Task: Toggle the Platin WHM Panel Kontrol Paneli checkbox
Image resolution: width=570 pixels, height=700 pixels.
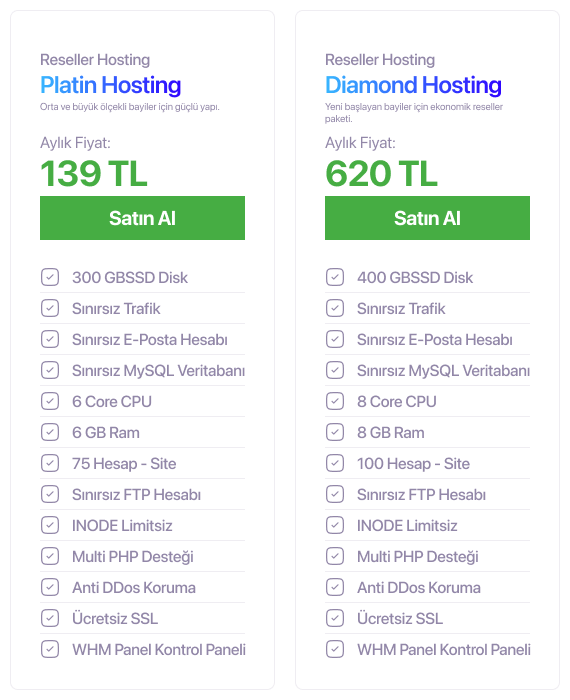Action: coord(50,649)
